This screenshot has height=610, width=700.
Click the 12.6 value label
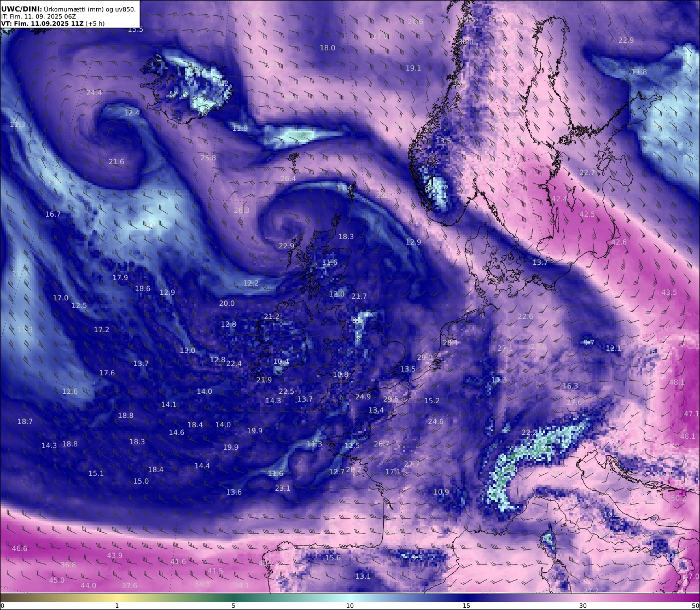[70, 391]
